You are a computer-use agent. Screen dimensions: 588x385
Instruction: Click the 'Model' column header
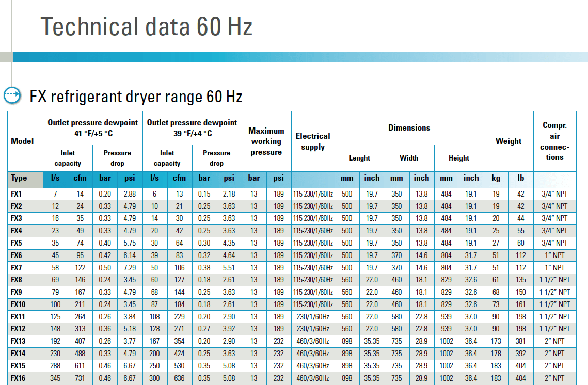[x=22, y=141]
